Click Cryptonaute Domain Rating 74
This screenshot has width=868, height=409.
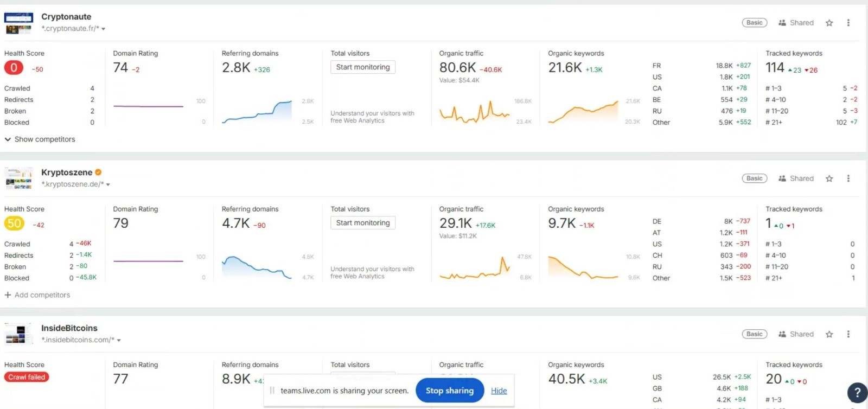pos(120,67)
